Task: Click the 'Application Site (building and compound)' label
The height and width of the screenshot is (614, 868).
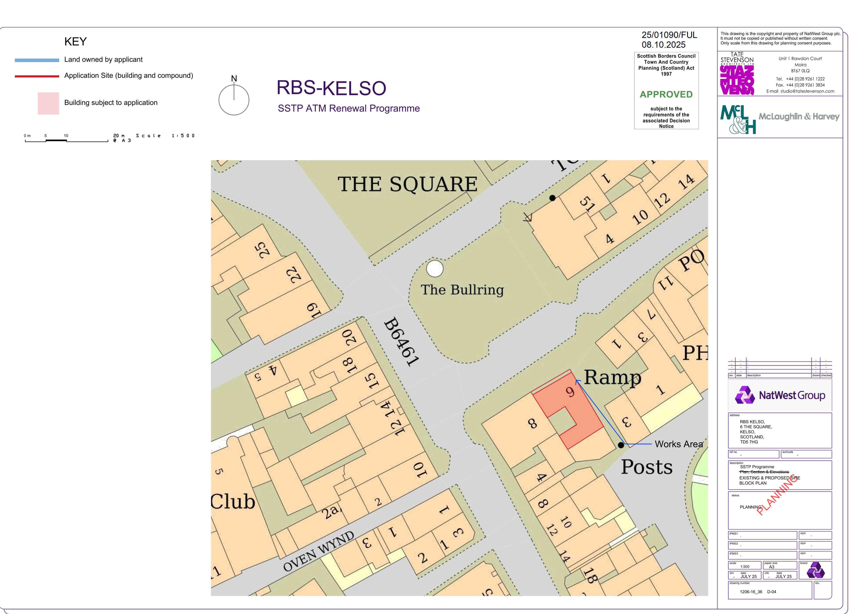Action: click(129, 76)
